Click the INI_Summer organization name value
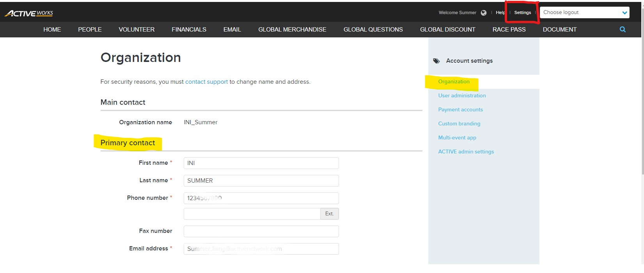The height and width of the screenshot is (273, 644). coord(200,122)
